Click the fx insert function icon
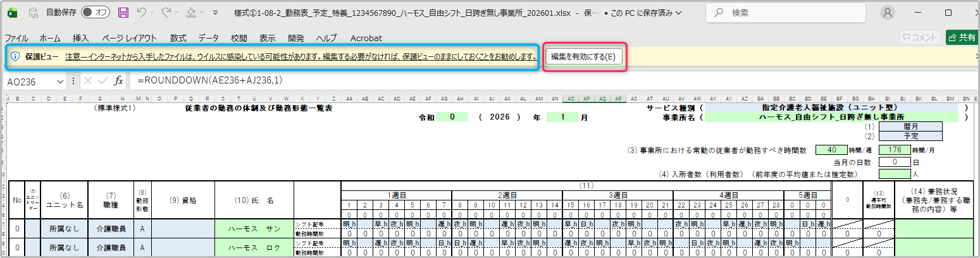This screenshot has height=258, width=980. (x=118, y=81)
